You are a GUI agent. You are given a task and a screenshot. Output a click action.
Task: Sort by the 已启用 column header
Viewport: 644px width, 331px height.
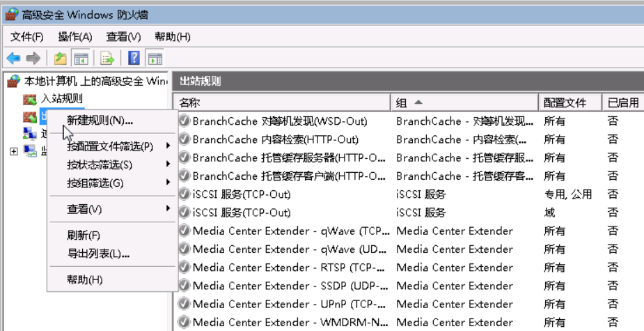623,102
